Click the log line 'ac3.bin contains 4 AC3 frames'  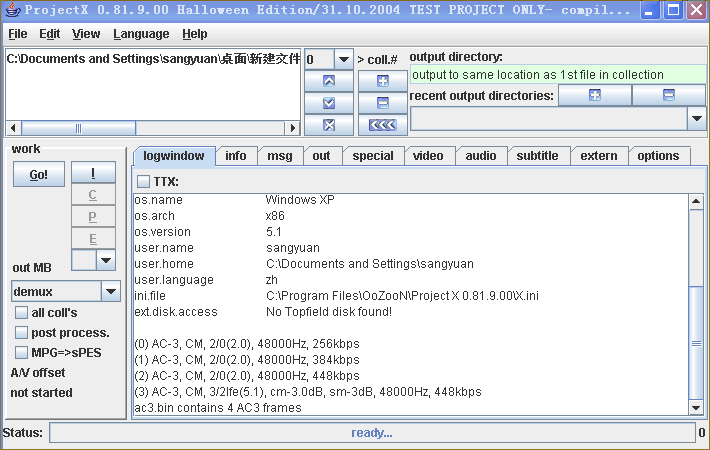click(218, 408)
